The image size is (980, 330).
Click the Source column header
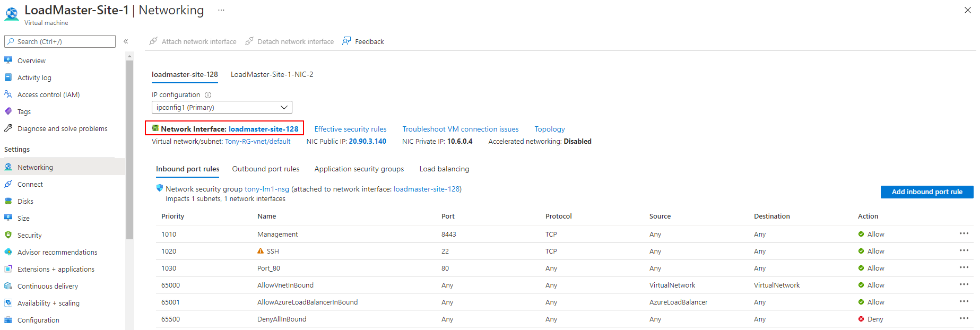coord(660,216)
